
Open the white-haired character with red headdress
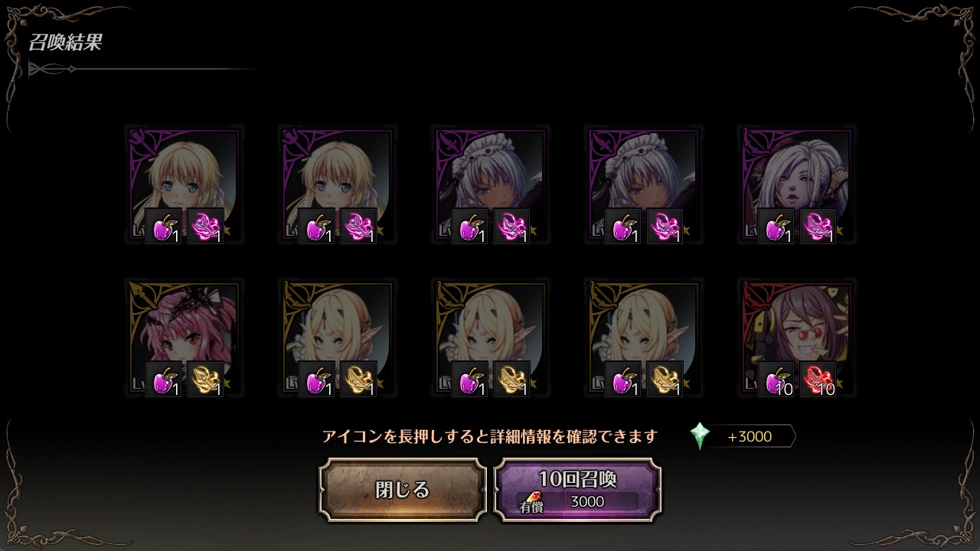[796, 184]
